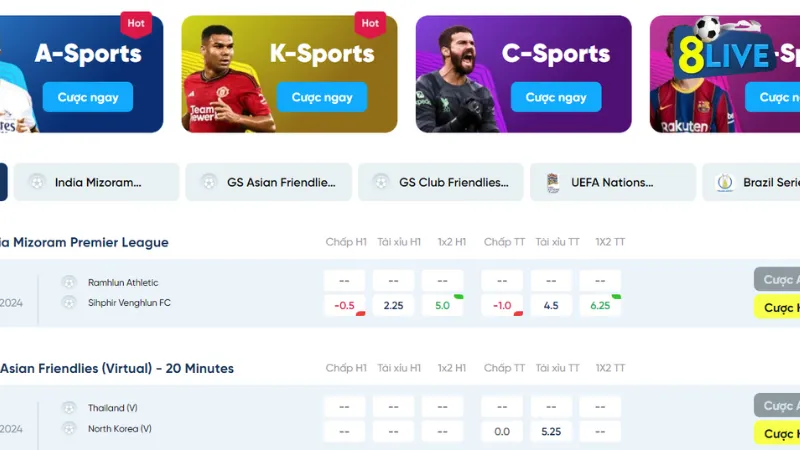Click the Brazil Serie league crest icon

(725, 182)
